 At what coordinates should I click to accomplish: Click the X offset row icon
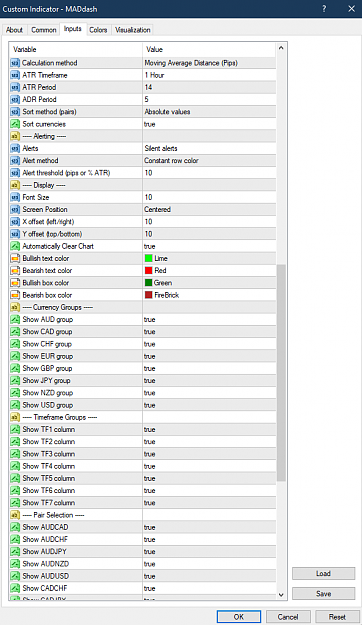15,222
